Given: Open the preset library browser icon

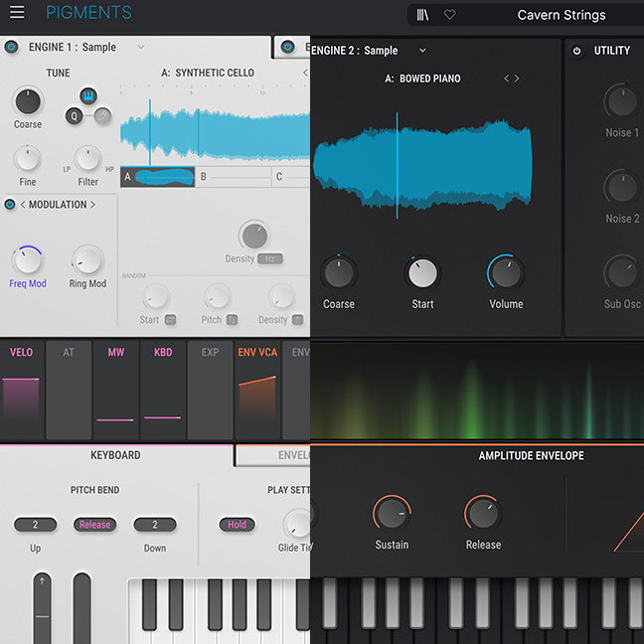Looking at the screenshot, I should (x=424, y=15).
